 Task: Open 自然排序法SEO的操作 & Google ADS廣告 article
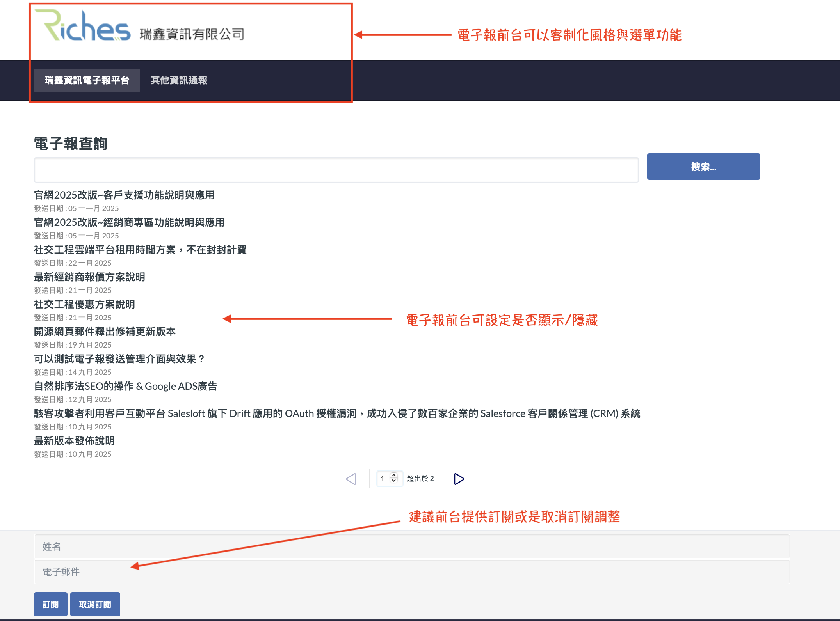point(125,386)
